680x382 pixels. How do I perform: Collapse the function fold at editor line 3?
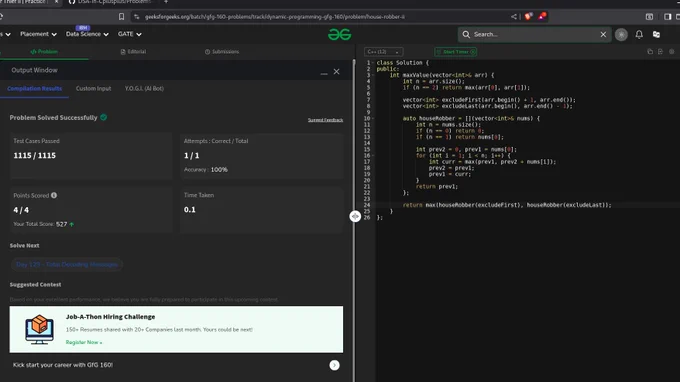pos(373,75)
